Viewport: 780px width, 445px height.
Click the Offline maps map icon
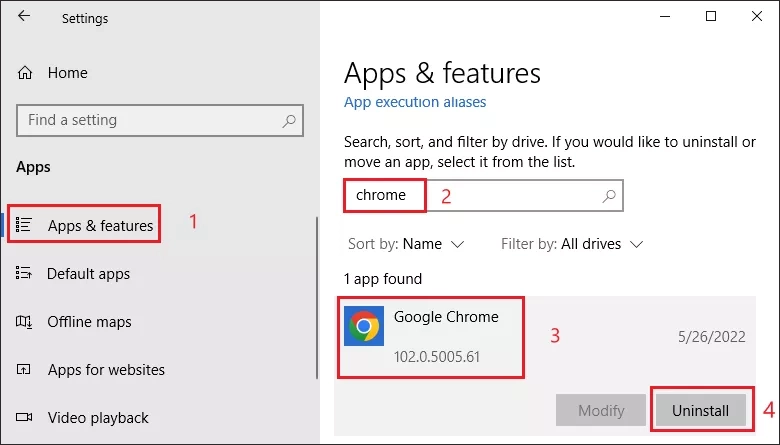click(x=23, y=322)
